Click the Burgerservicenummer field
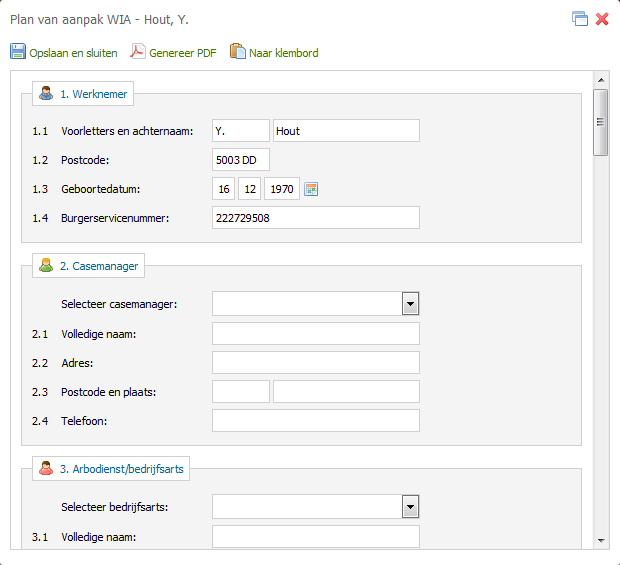This screenshot has width=620, height=565. (x=316, y=217)
